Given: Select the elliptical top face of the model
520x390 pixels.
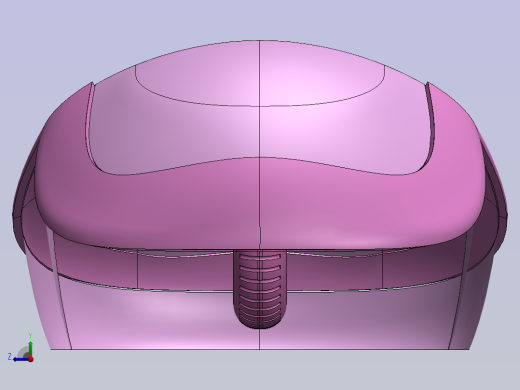Looking at the screenshot, I should 260,74.
